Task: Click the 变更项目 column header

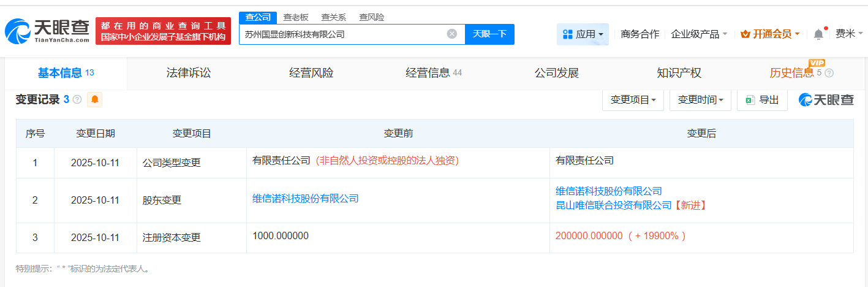Action: tap(192, 134)
